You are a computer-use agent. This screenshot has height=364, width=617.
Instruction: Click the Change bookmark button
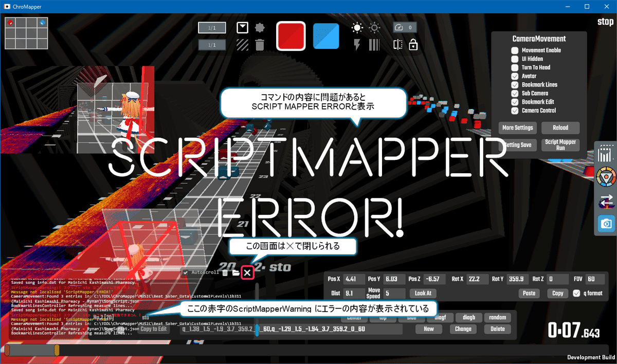tap(463, 329)
